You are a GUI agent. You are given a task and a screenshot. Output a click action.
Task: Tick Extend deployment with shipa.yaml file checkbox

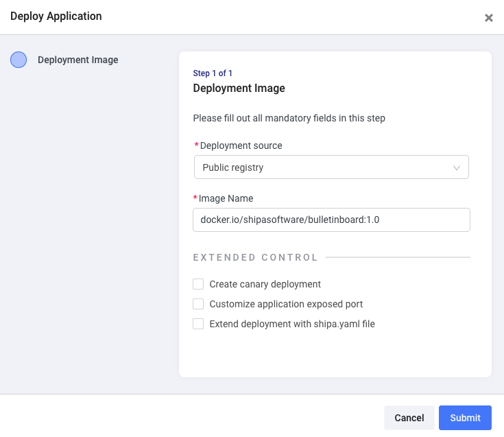pyautogui.click(x=198, y=324)
